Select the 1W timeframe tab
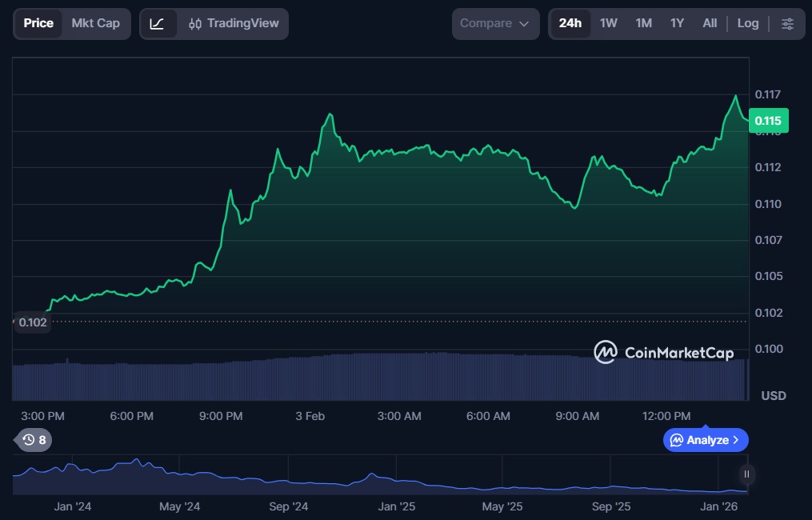 (x=608, y=23)
